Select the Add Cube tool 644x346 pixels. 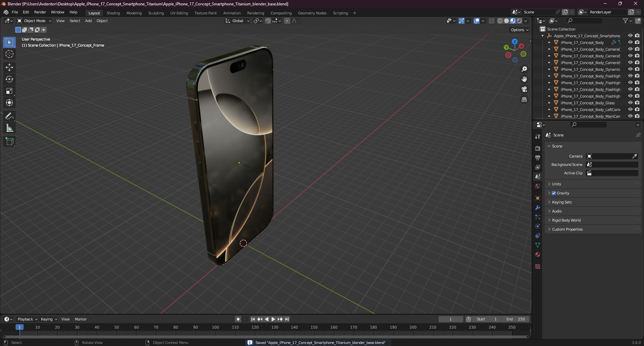(9, 141)
